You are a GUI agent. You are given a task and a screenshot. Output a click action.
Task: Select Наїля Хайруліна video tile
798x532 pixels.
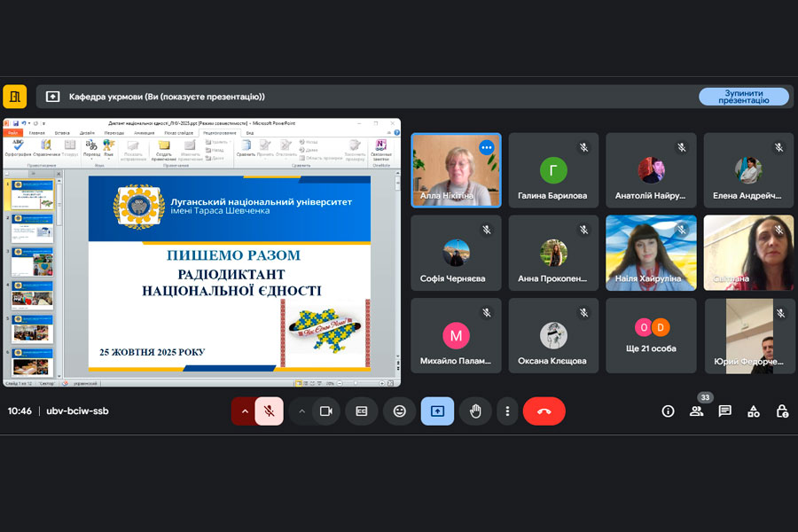click(651, 253)
